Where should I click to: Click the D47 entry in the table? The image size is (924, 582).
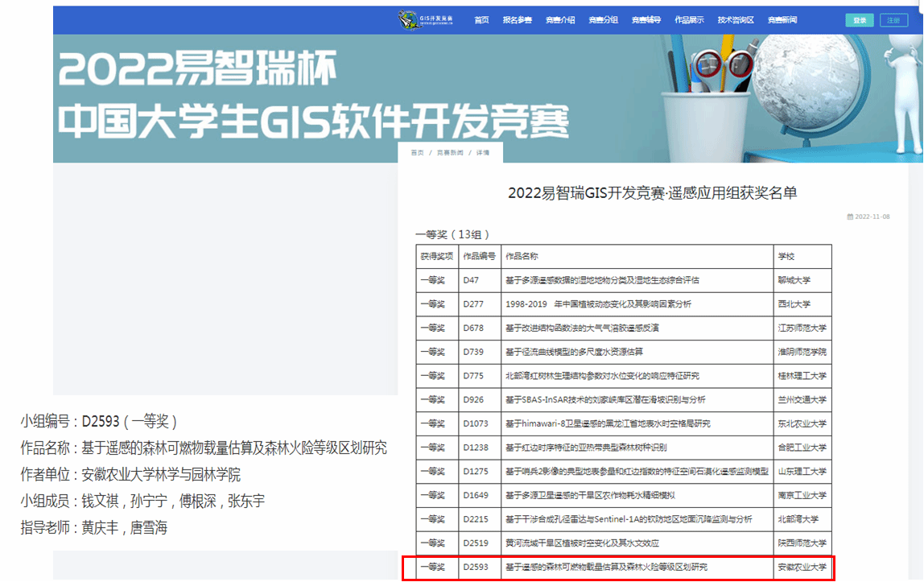click(x=470, y=280)
